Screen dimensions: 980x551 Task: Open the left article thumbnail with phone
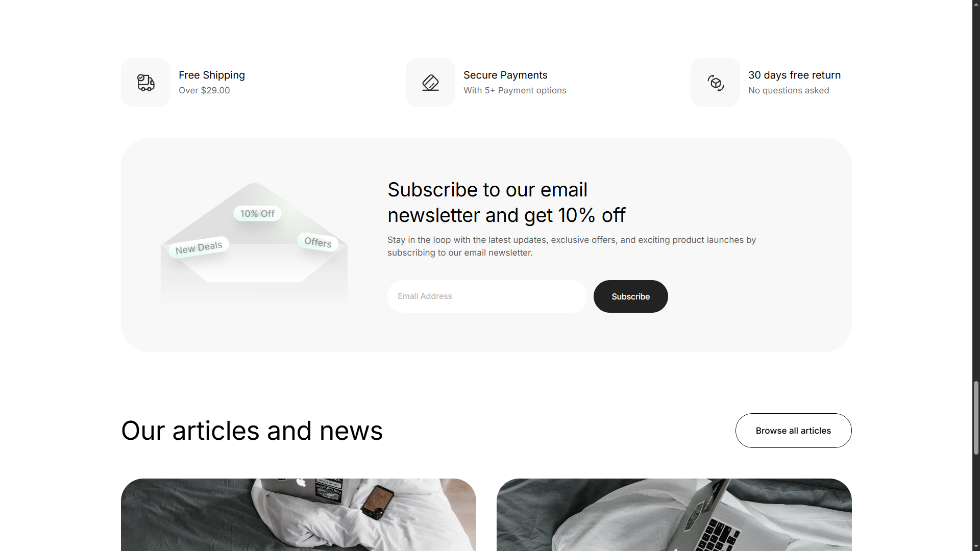pyautogui.click(x=299, y=515)
